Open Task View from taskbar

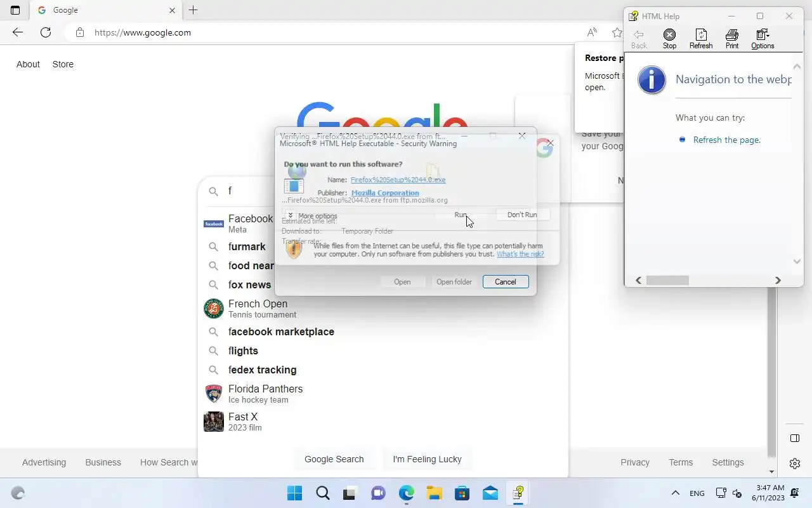click(x=350, y=493)
